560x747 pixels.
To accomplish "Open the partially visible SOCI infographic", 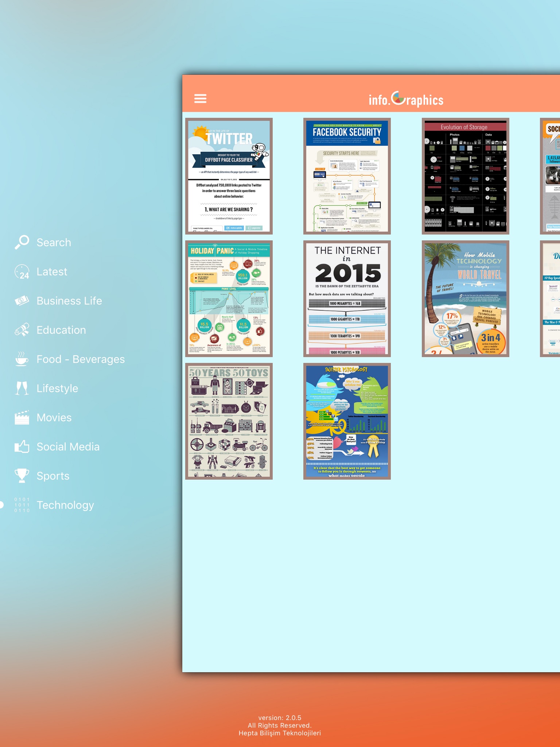I will (550, 176).
